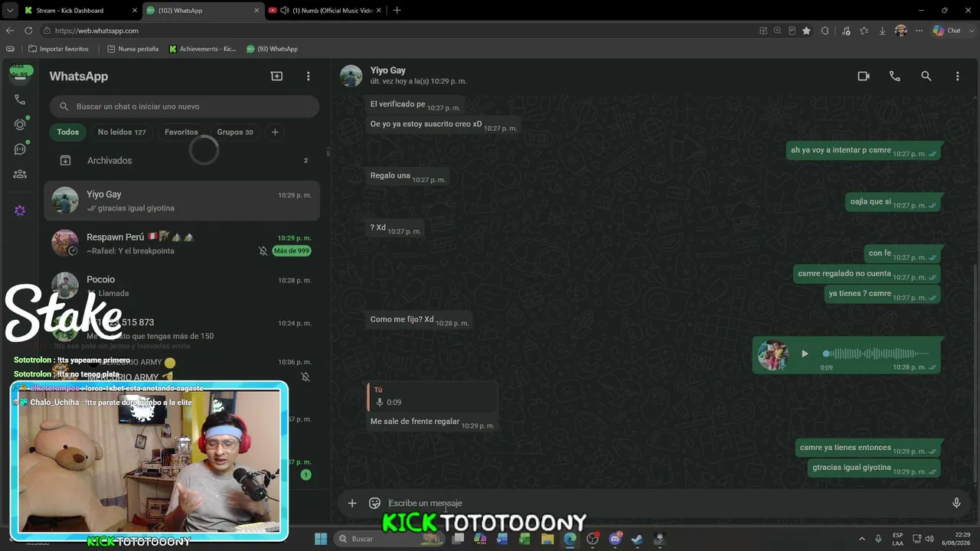Open the chat list options menu

pos(309,77)
